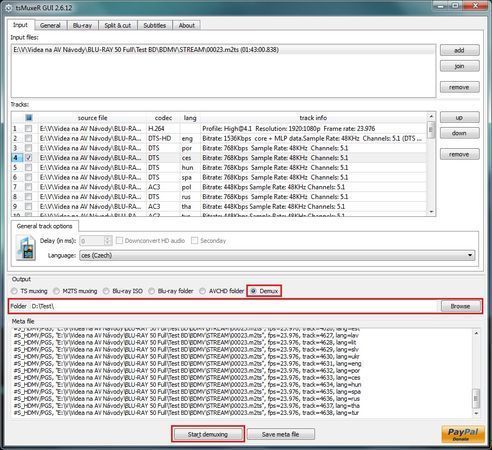Select track 2 DTS-HD codec cell
Screen dimensions: 492x450
click(x=163, y=138)
